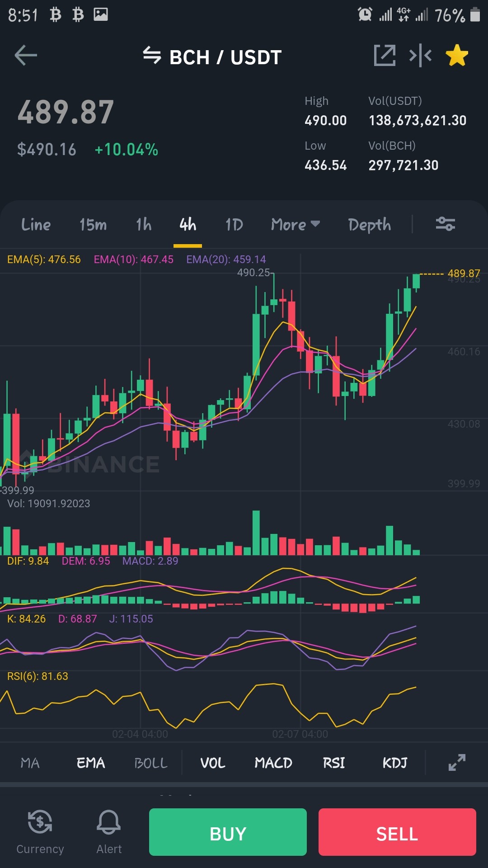Open chart settings sliders icon

click(445, 224)
